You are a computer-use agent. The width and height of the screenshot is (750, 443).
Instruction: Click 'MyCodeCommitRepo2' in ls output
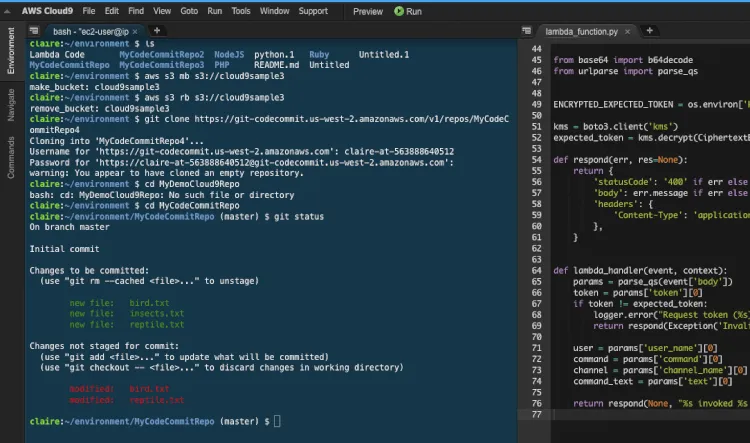(x=162, y=55)
